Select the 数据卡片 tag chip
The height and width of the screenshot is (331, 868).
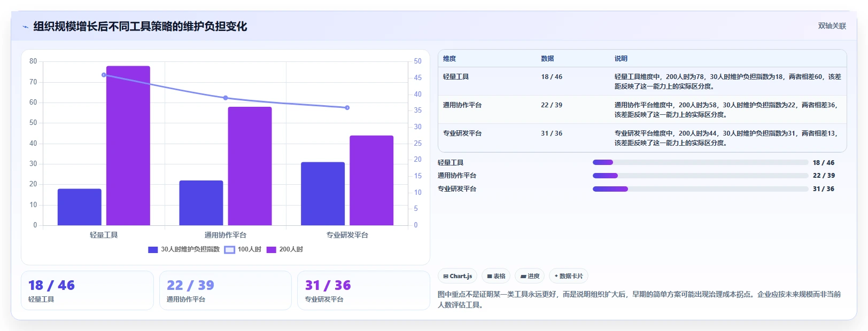point(569,276)
